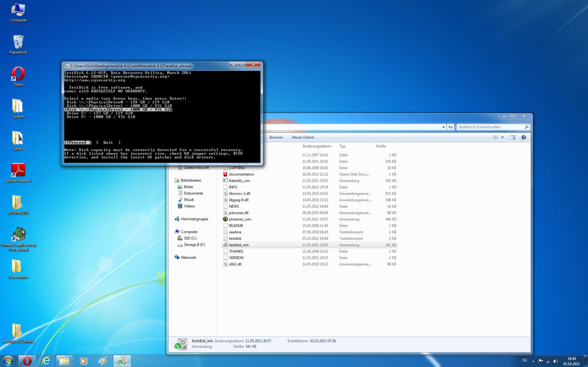This screenshot has width=588, height=367.
Task: Select Zuletzt besucht in the navigation pane
Action: (193, 168)
